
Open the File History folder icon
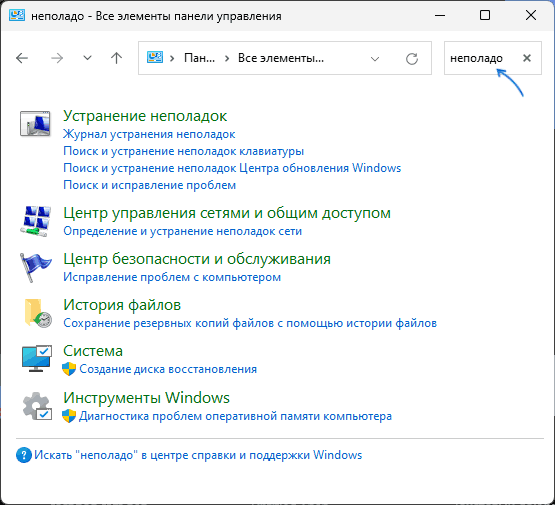coord(38,313)
